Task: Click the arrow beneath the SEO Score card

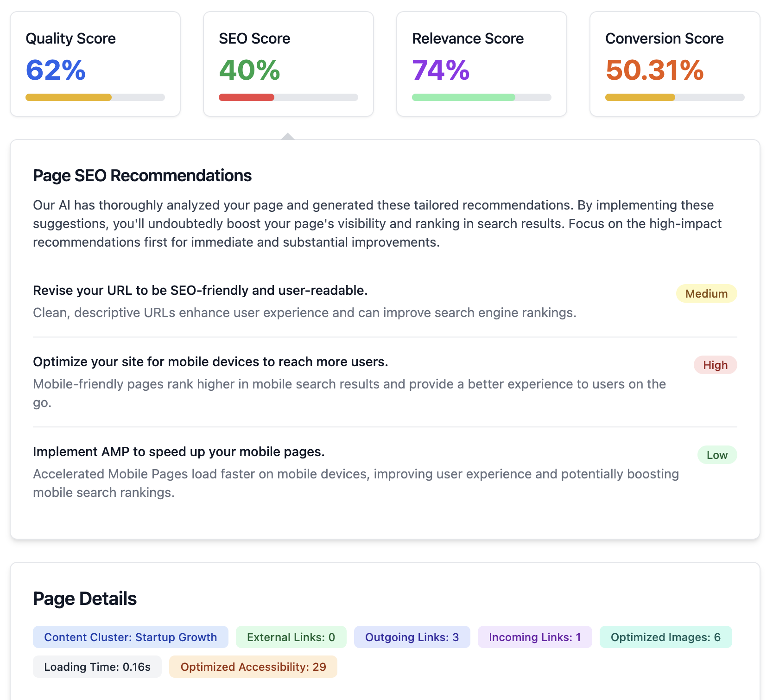Action: (288, 136)
